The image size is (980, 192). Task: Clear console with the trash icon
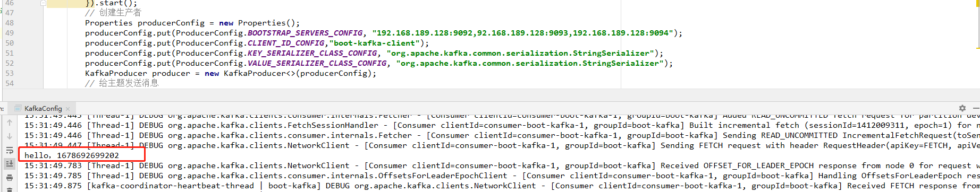click(10, 189)
